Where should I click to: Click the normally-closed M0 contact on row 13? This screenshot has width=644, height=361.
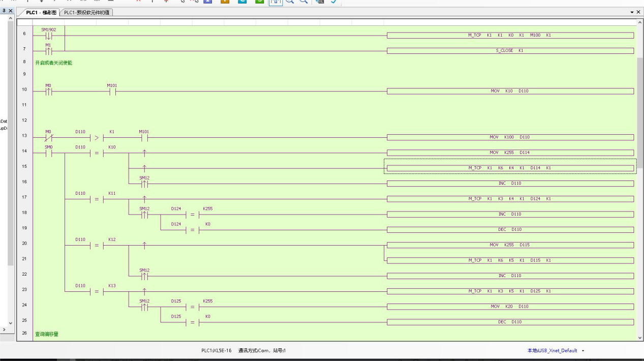point(49,137)
